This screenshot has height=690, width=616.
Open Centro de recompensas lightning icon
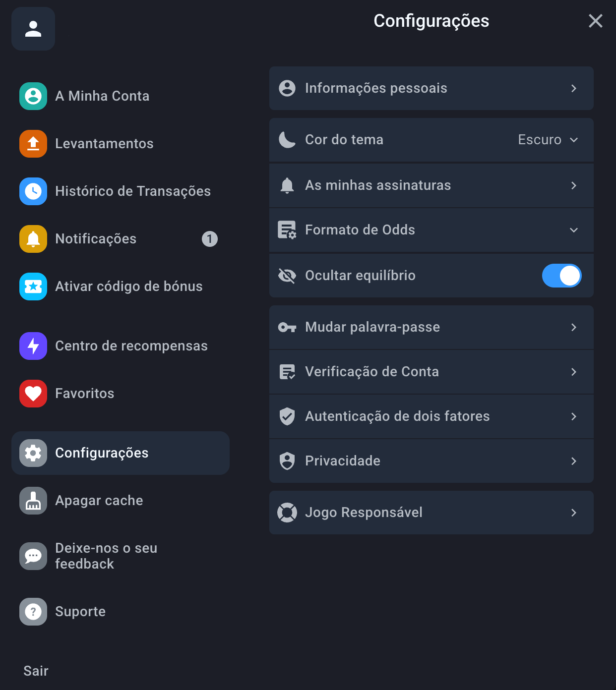(x=33, y=346)
